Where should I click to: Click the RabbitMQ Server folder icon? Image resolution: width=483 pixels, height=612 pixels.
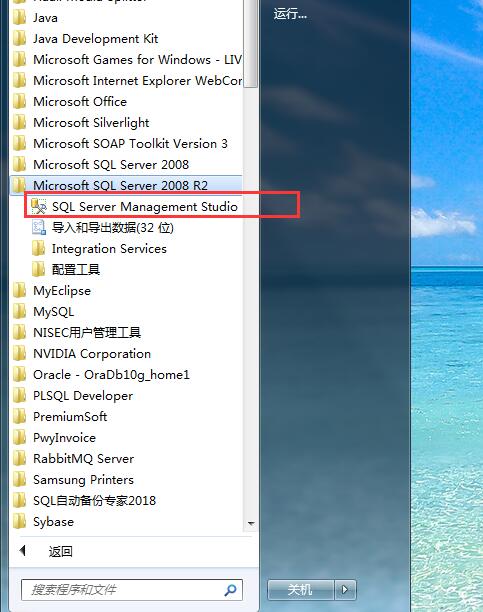[20, 459]
